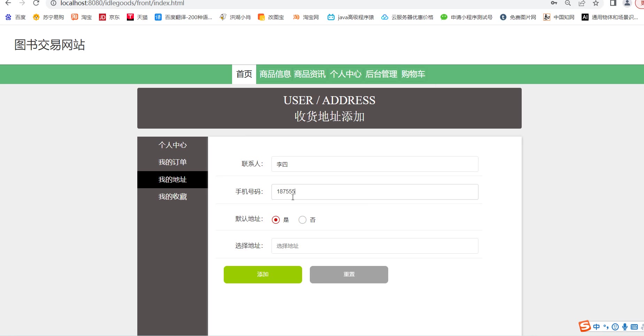
Task: Open the 淘宝网 bookmark
Action: coord(306,17)
